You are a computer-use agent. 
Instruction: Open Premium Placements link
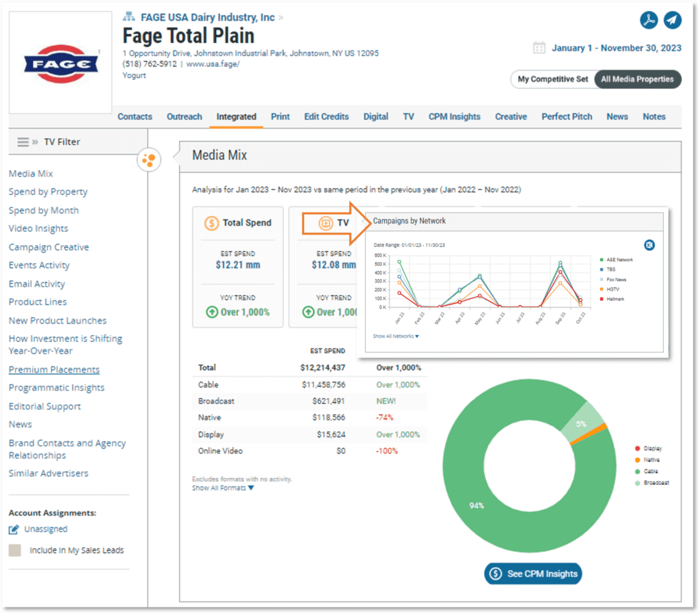(x=54, y=370)
